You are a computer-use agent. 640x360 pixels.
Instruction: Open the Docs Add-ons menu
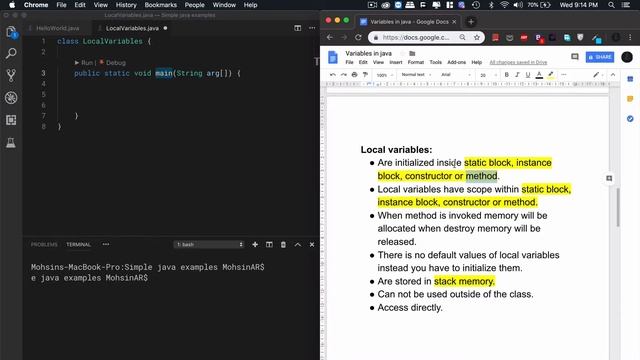456,62
